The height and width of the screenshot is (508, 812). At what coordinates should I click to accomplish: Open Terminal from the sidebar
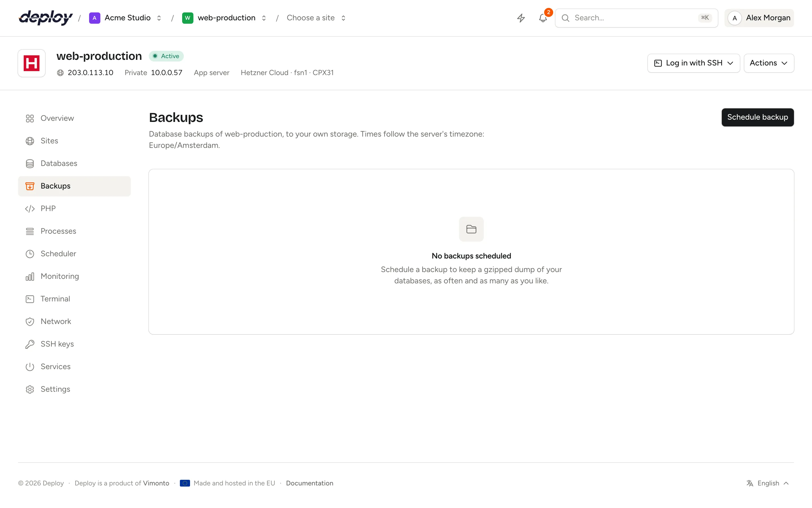74,299
